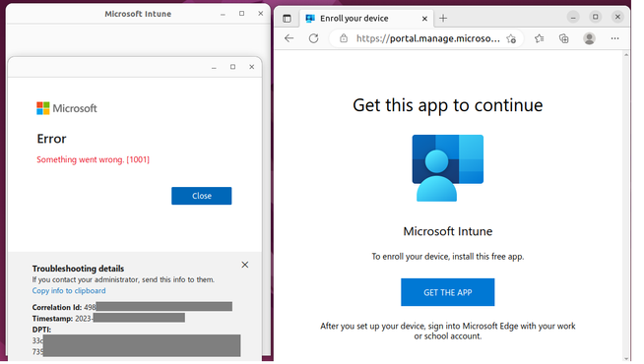Go back in the Edge browser
This screenshot has height=364, width=644.
tap(290, 38)
